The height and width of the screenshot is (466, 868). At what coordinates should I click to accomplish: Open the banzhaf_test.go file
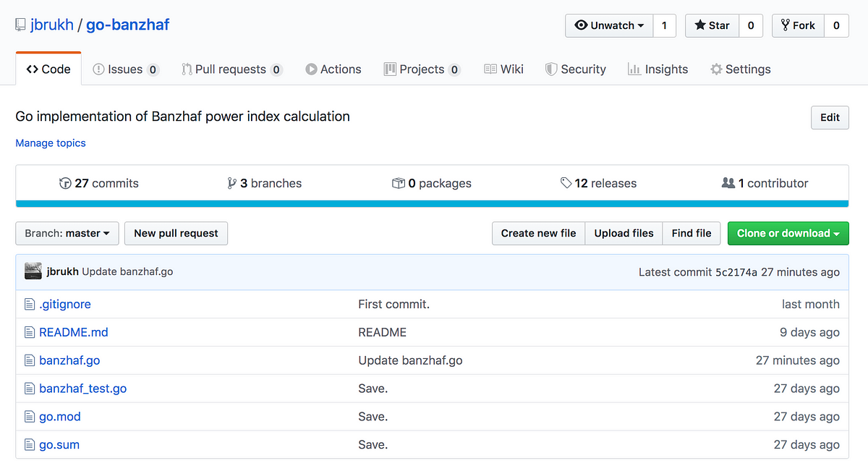click(83, 389)
